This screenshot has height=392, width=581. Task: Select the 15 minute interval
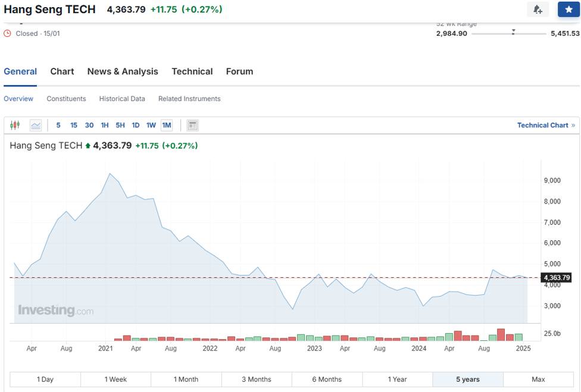coord(74,125)
